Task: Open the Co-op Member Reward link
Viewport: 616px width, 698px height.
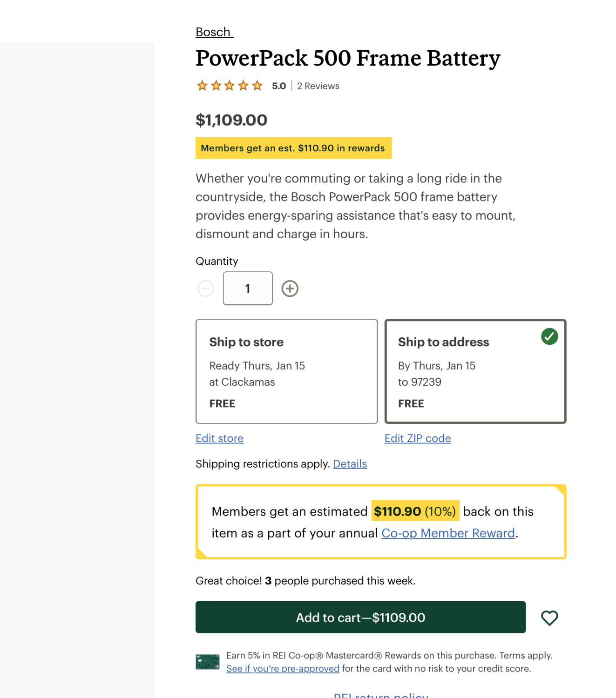Action: (x=448, y=533)
